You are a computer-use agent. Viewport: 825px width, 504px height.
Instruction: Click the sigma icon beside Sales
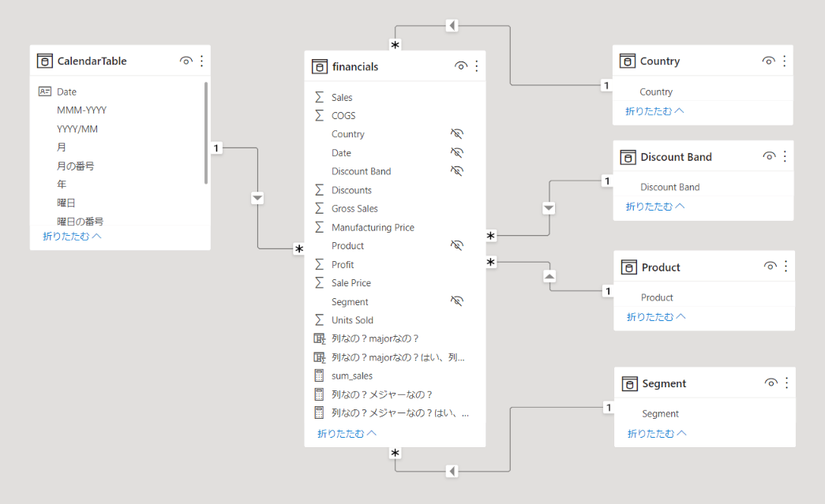pos(320,97)
